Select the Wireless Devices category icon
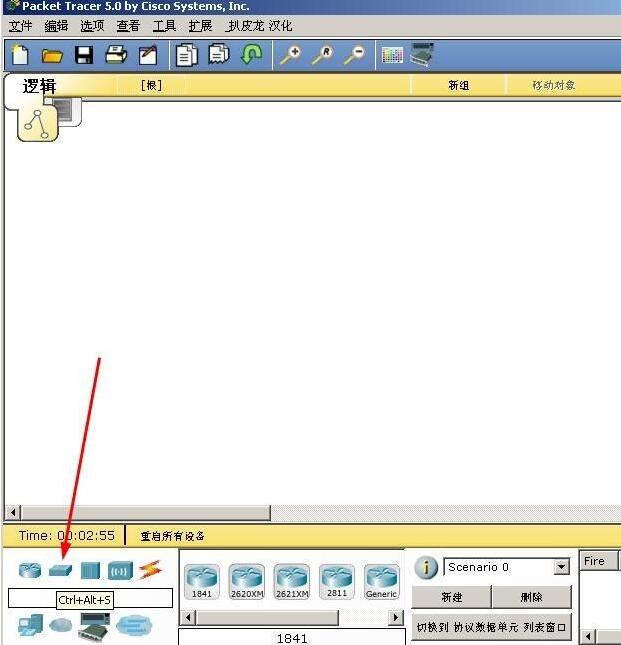This screenshot has height=645, width=621. (120, 571)
